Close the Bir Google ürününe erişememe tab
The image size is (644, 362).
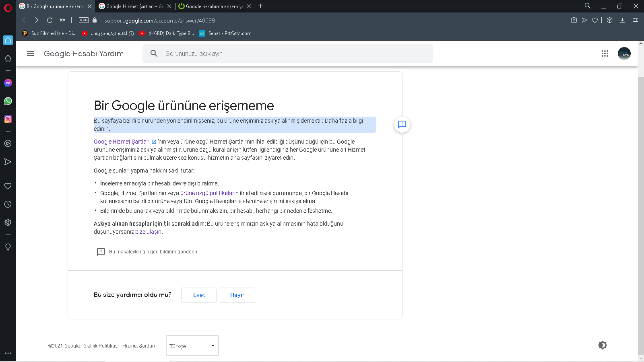tap(89, 6)
